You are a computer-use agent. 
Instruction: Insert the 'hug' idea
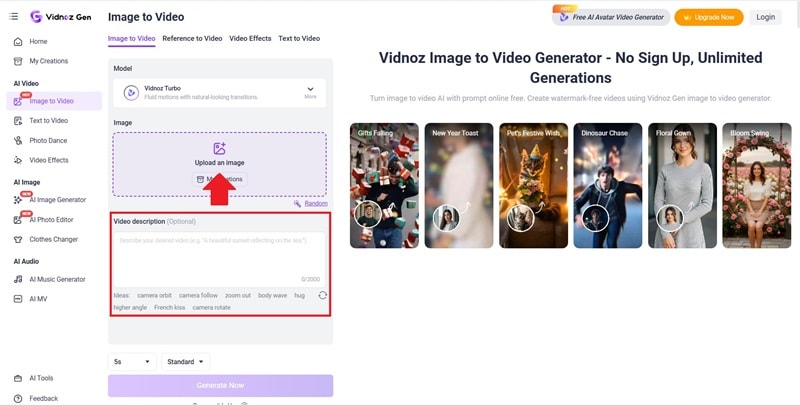tap(299, 295)
